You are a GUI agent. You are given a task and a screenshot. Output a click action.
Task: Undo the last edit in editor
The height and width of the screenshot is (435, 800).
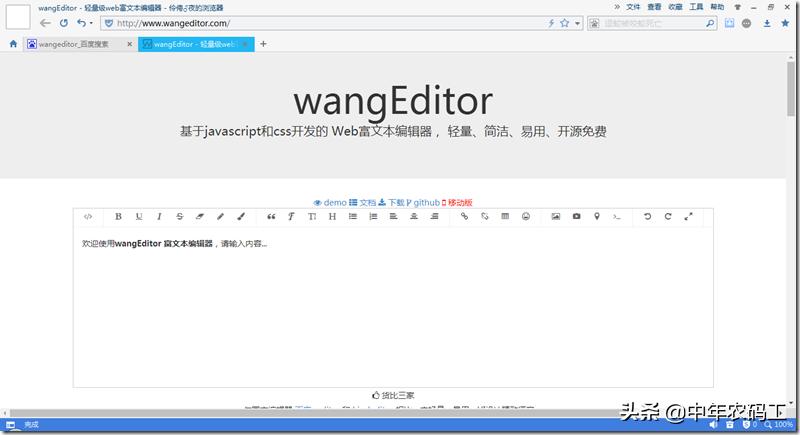point(647,217)
